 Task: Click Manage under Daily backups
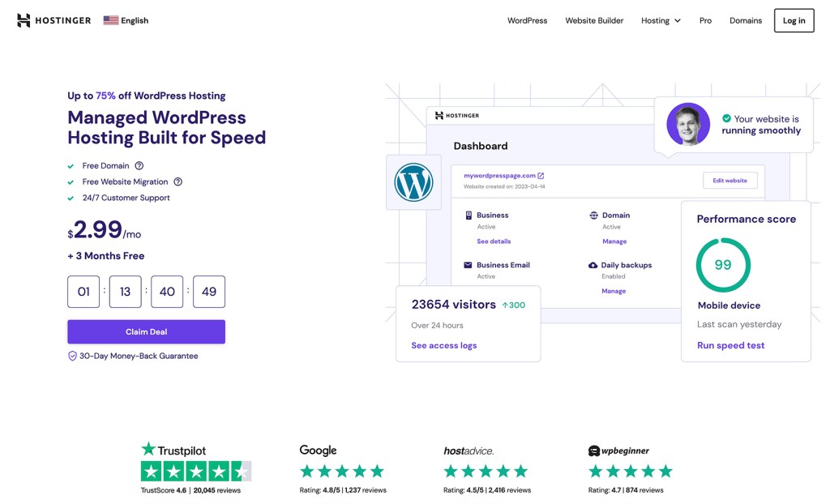coord(614,291)
